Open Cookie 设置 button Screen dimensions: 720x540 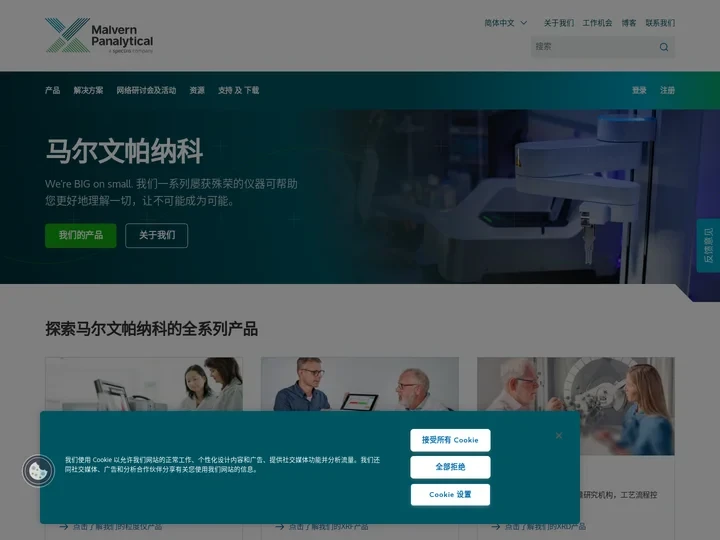click(450, 495)
